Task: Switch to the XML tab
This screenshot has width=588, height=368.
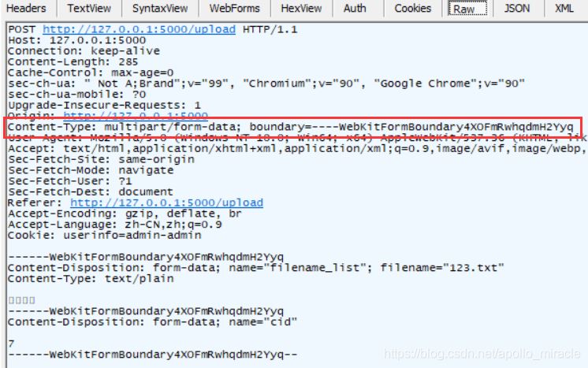Action: [564, 8]
